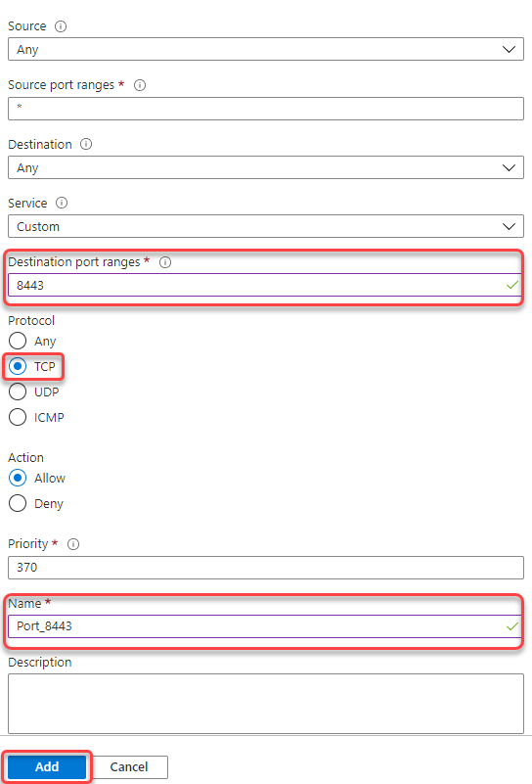Choose the ICMP protocol radio button

(x=18, y=417)
